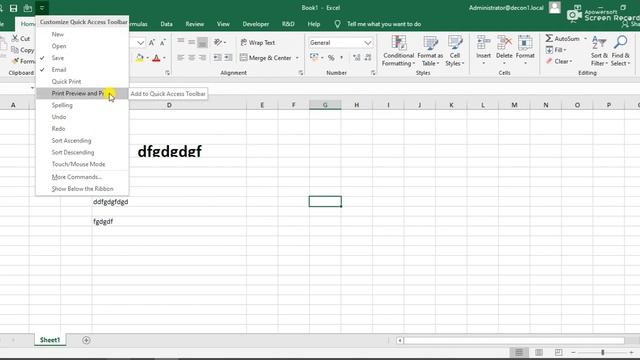Viewport: 640px width, 360px height.
Task: Choose Sort Ascending from the customize menu
Action: tap(82, 140)
